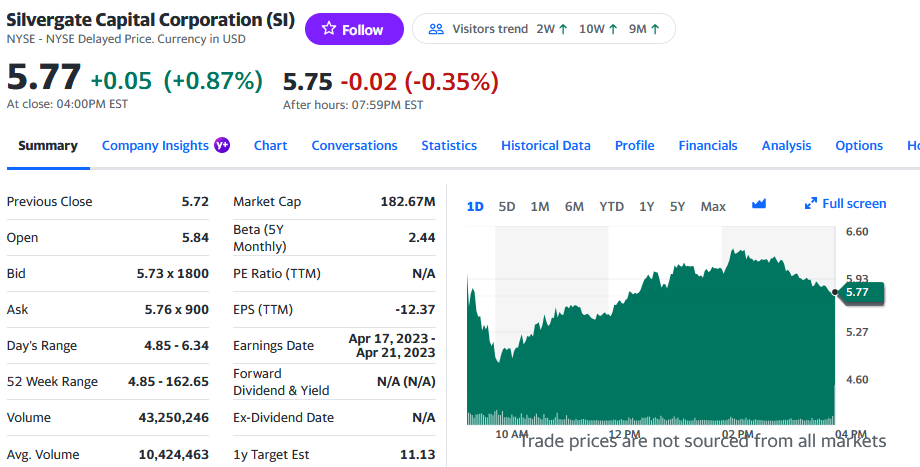Select the 5D chart range
Screen dimensions: 920x467
pos(507,207)
